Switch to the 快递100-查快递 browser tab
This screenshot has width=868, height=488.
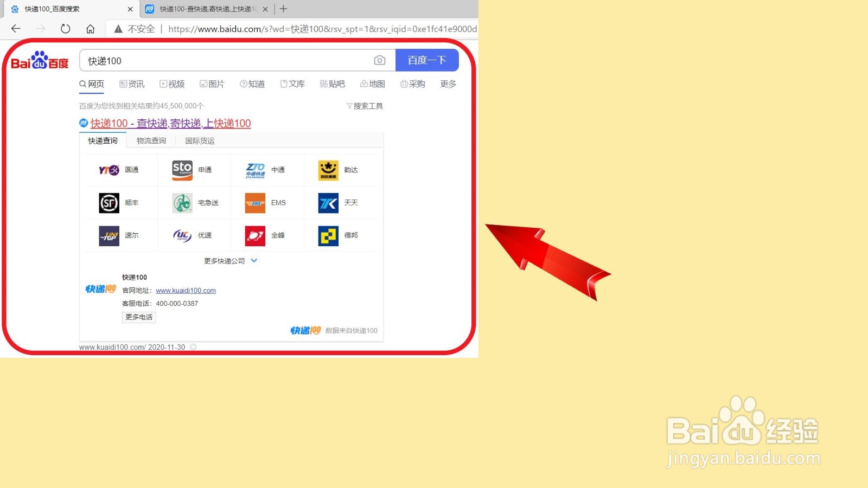(x=208, y=9)
